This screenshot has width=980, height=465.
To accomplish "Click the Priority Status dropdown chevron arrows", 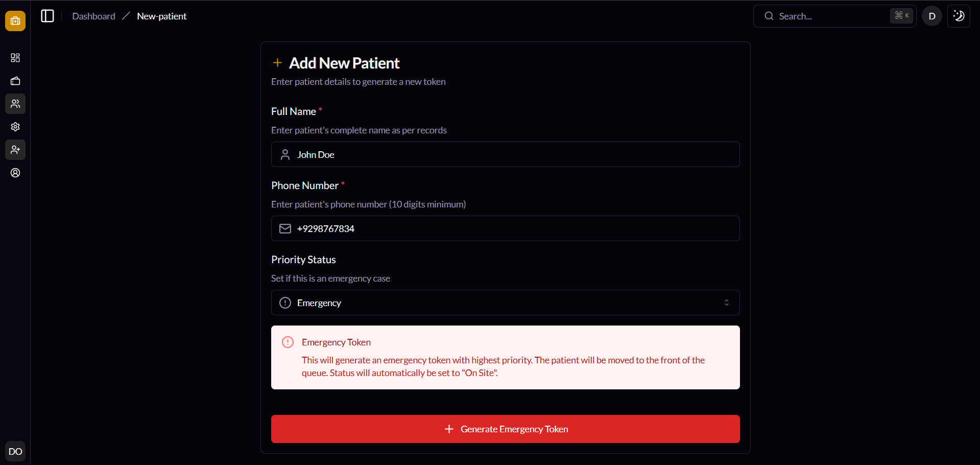I will click(x=726, y=303).
